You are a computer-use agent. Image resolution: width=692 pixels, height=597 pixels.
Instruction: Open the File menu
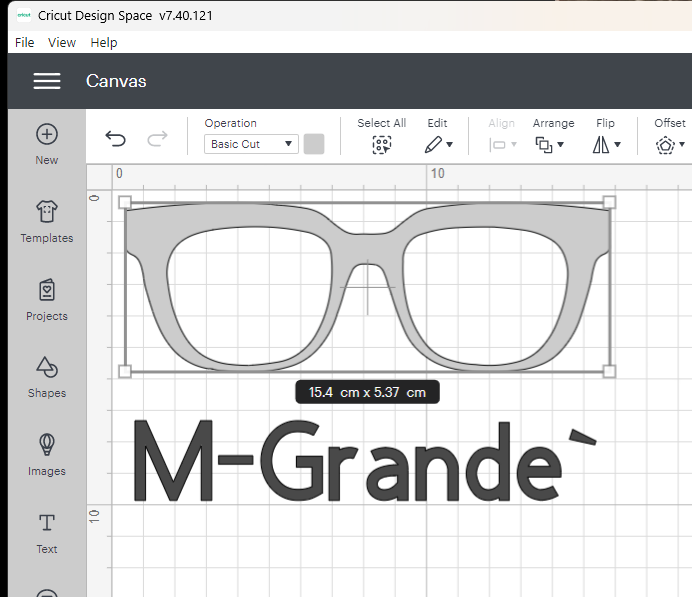25,43
